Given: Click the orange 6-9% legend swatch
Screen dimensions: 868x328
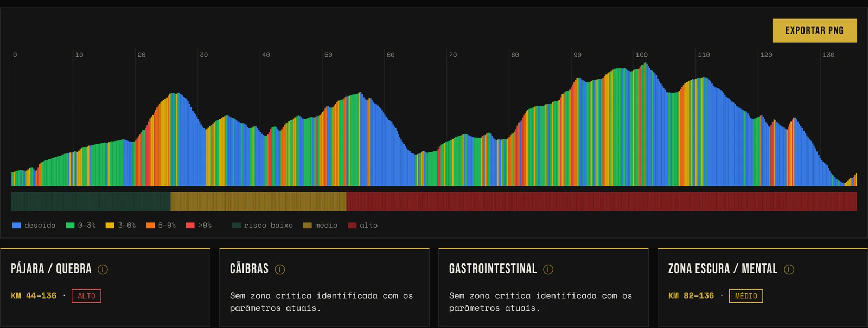Looking at the screenshot, I should click(150, 226).
